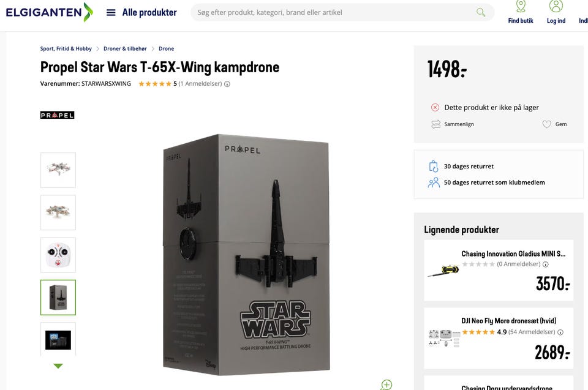Zoom the product image with magnifier

pos(386,384)
